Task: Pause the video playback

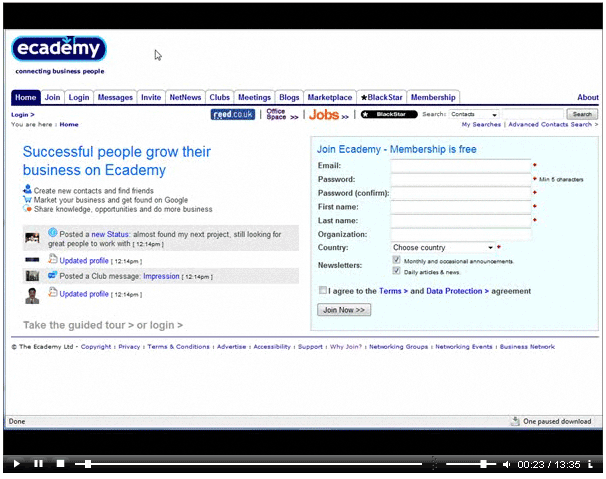Action: tap(38, 463)
